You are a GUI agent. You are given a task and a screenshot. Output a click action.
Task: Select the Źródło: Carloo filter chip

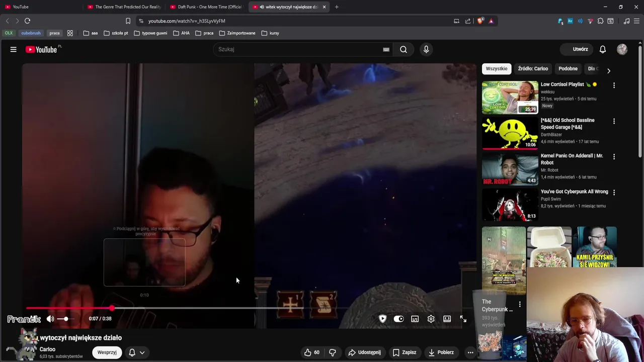point(533,68)
